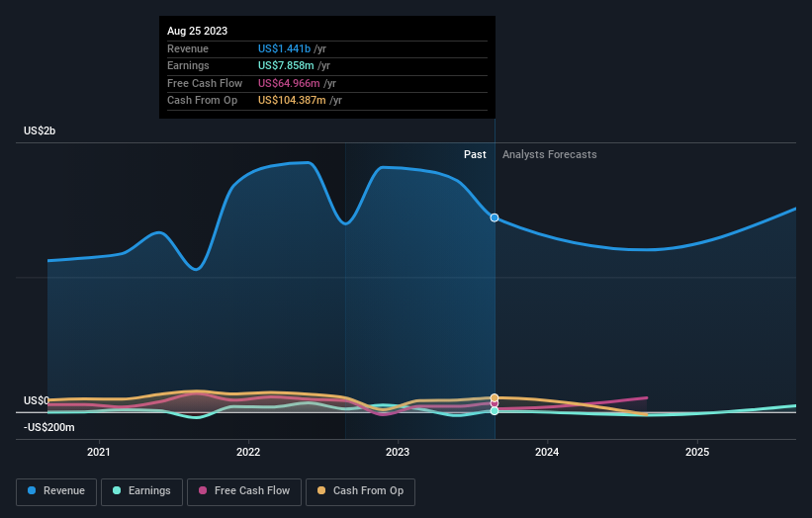Click the Free Cash Flow label in tooltip
The height and width of the screenshot is (518, 812).
[205, 83]
